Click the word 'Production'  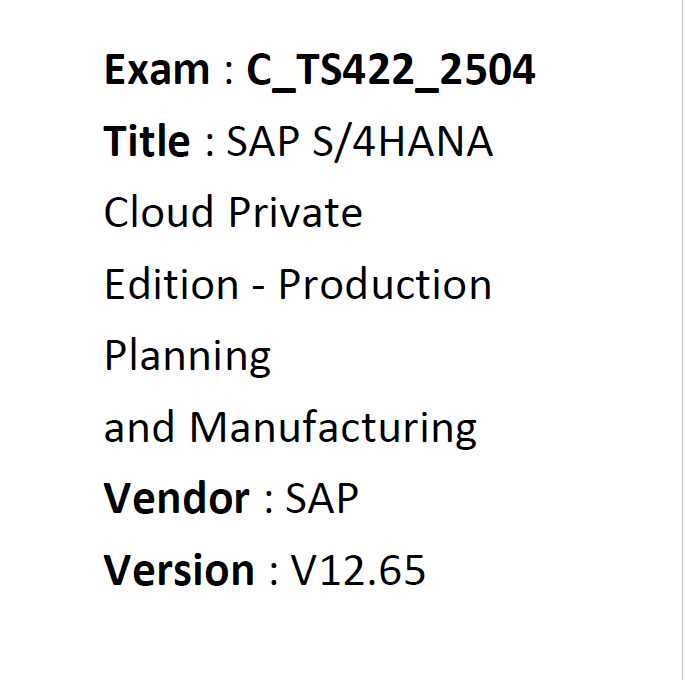click(385, 284)
